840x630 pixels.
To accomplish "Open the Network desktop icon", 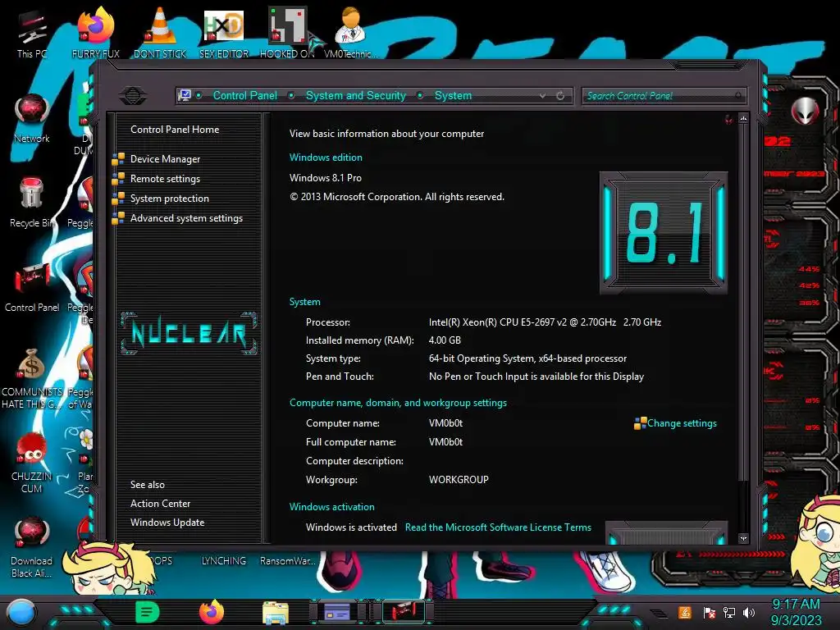I will 32,118.
